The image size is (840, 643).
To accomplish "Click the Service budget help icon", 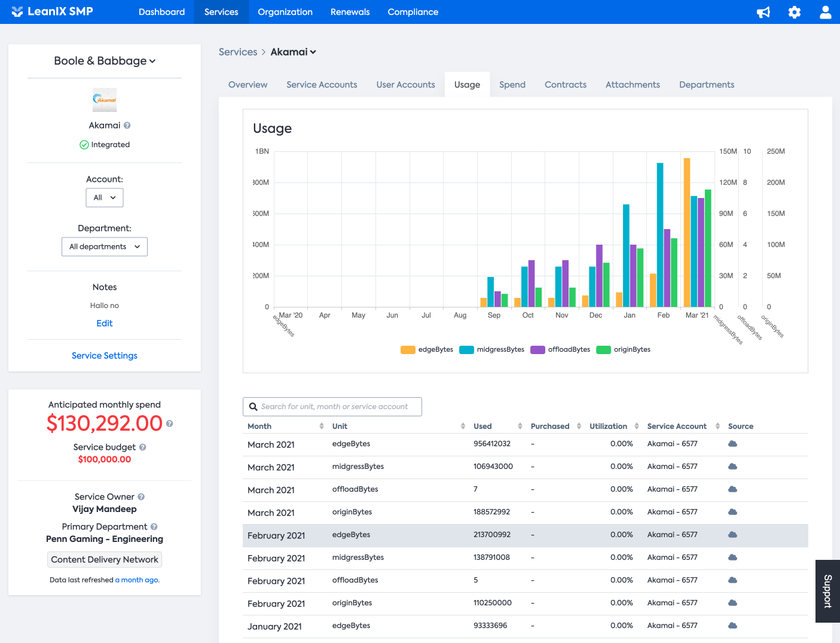I will point(143,447).
